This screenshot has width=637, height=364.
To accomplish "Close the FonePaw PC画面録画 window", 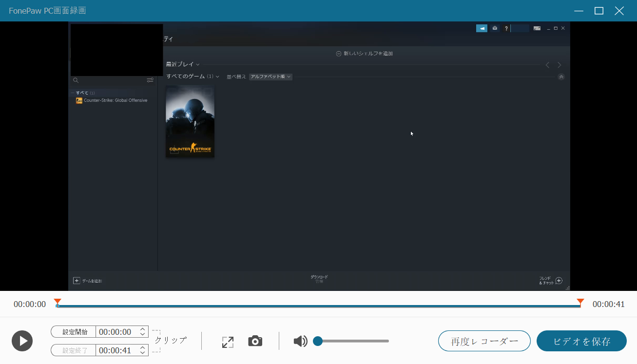I will tap(619, 11).
